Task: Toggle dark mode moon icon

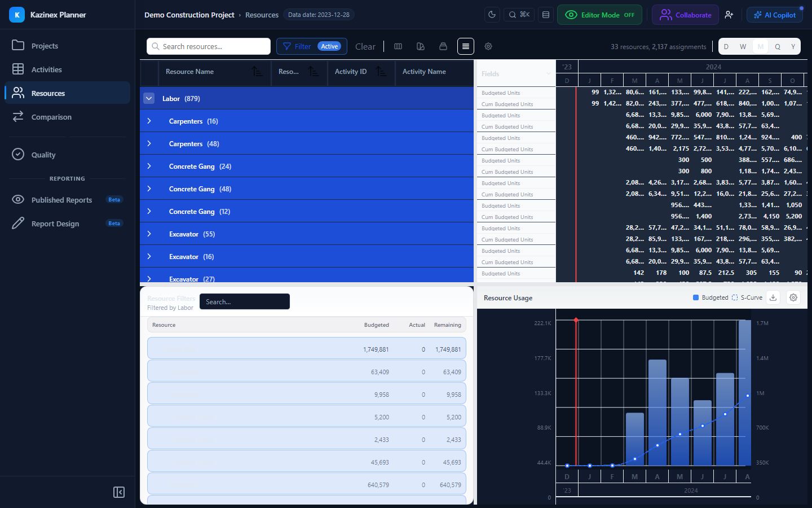Action: [x=492, y=15]
